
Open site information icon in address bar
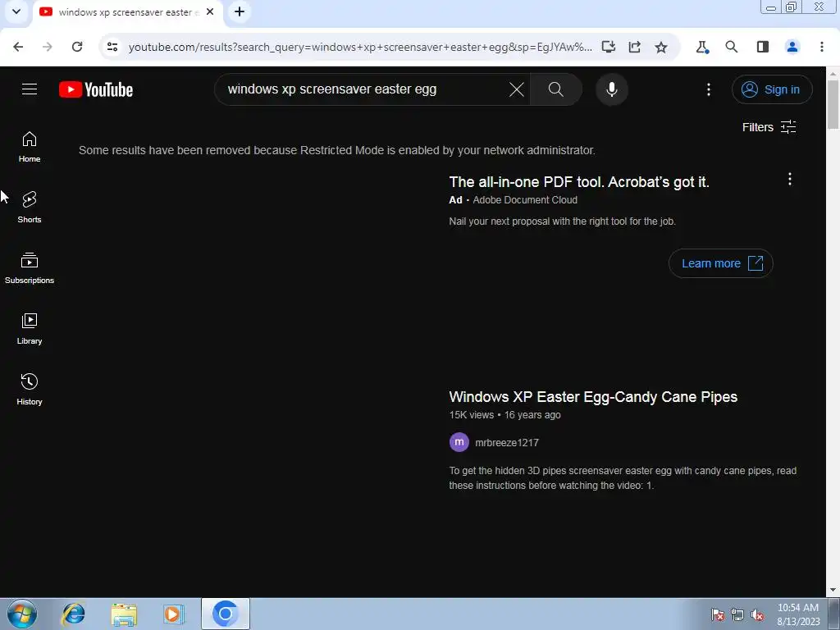coord(112,47)
